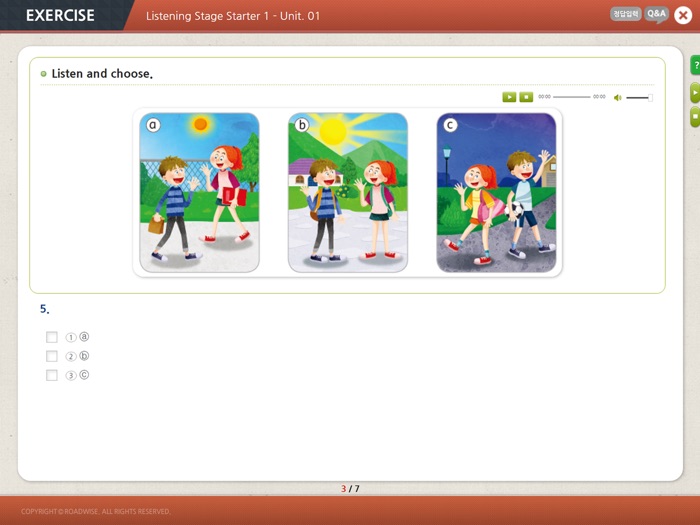Close the exercise with the X button
700x525 pixels.
click(683, 16)
